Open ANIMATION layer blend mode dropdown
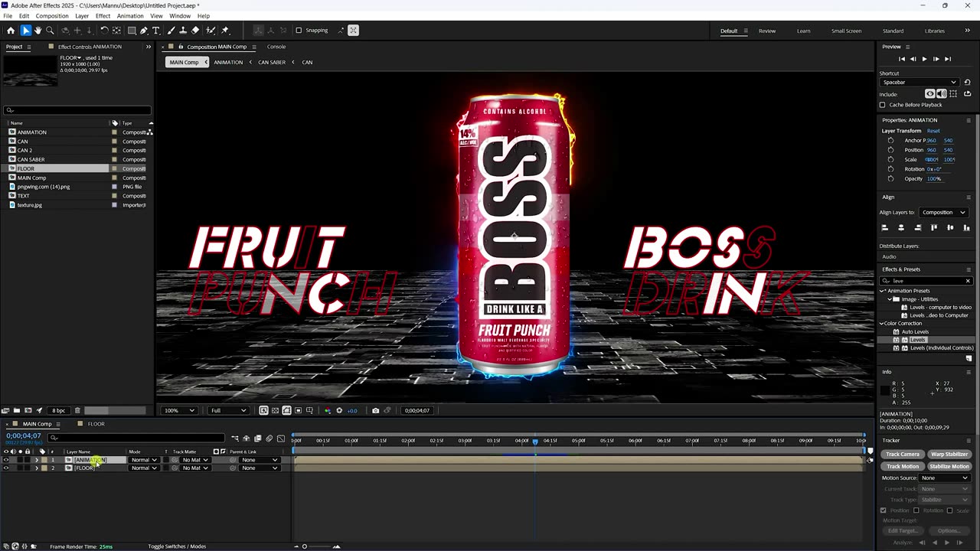980x551 pixels. click(x=144, y=460)
